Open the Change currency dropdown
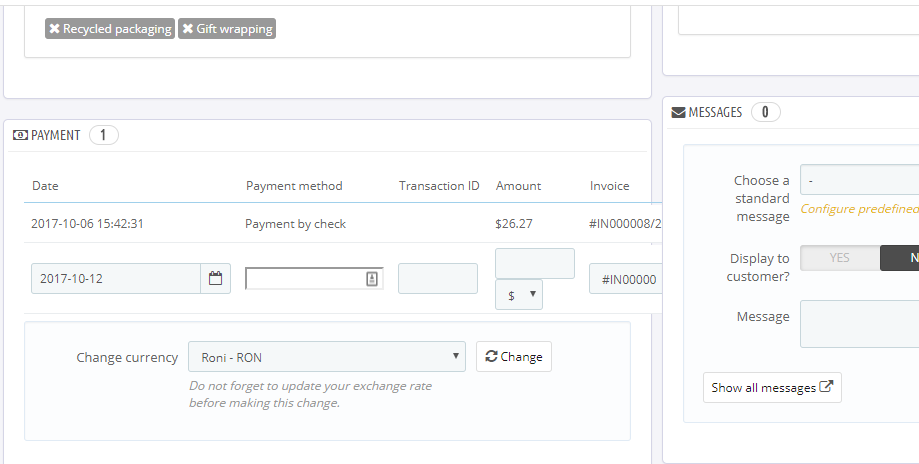919x464 pixels. (326, 357)
